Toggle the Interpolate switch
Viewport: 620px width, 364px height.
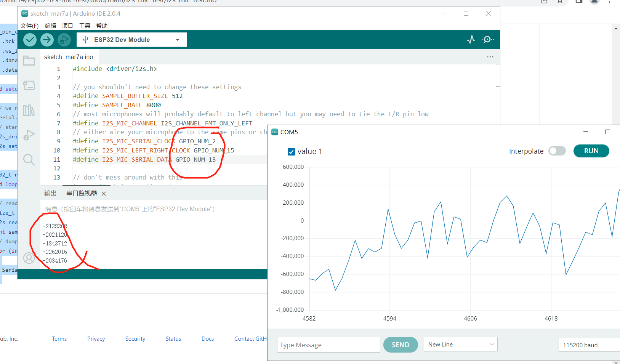(x=557, y=151)
